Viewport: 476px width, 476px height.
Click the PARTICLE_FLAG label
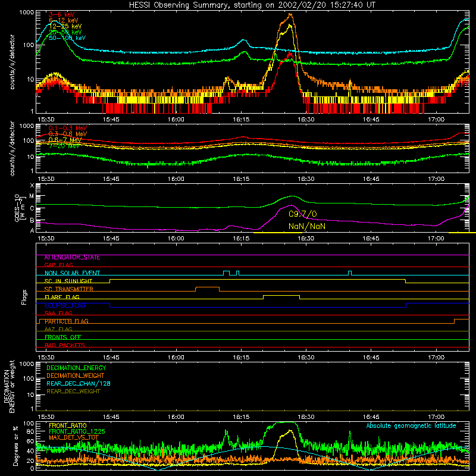tap(67, 321)
